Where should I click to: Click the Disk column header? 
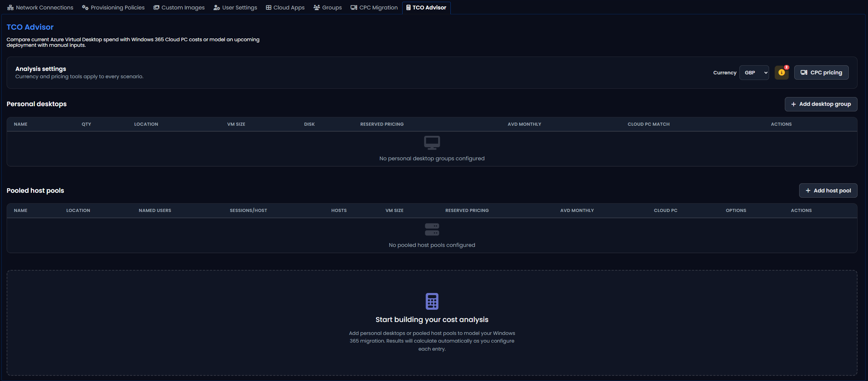pos(309,124)
